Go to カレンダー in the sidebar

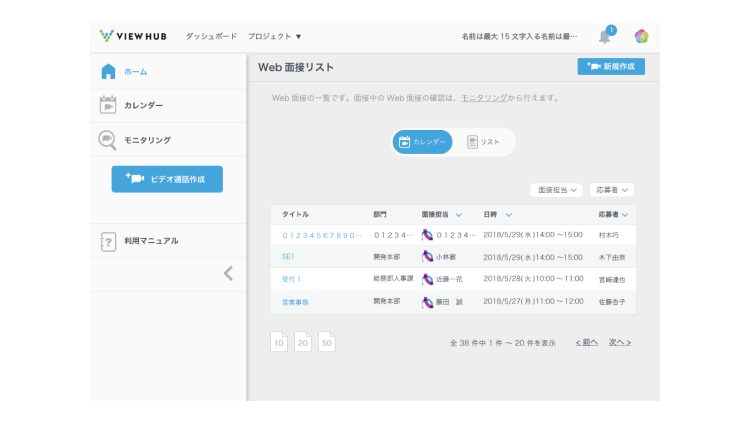click(143, 105)
